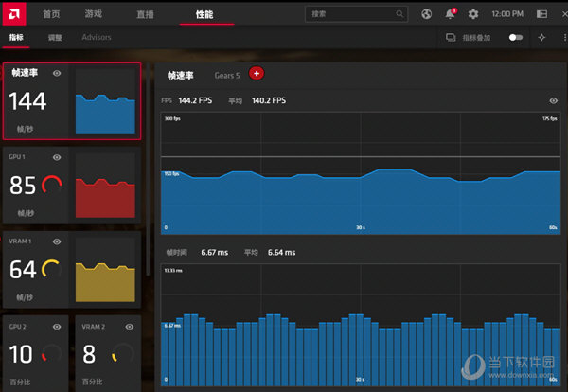Viewport: 568px width, 392px height.
Task: Toggle the FPS graph eye icon
Action: (x=554, y=100)
